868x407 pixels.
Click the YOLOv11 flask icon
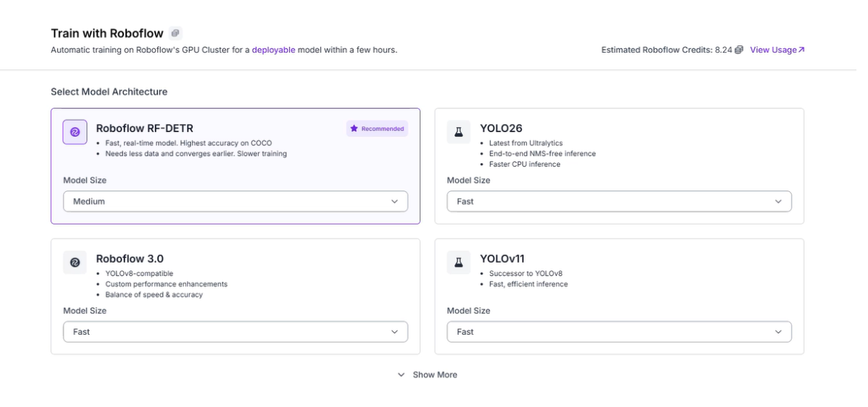coord(459,263)
